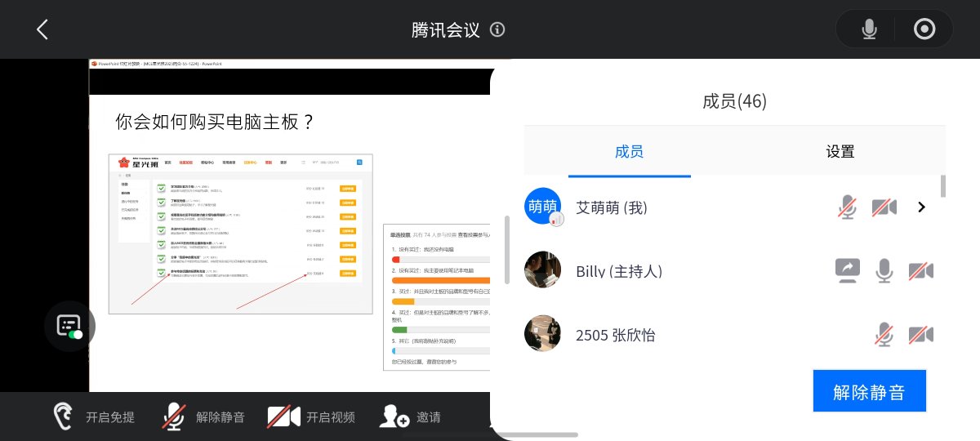Click screen-share icon for Billy

click(x=847, y=270)
